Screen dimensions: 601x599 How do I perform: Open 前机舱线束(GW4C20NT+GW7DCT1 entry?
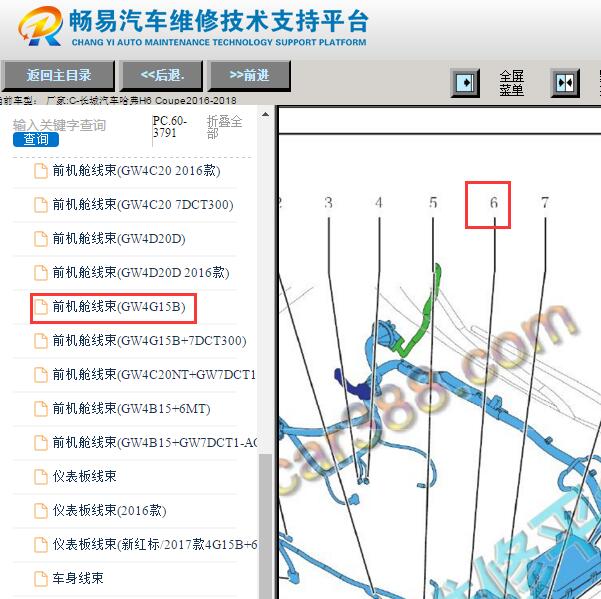pyautogui.click(x=154, y=375)
